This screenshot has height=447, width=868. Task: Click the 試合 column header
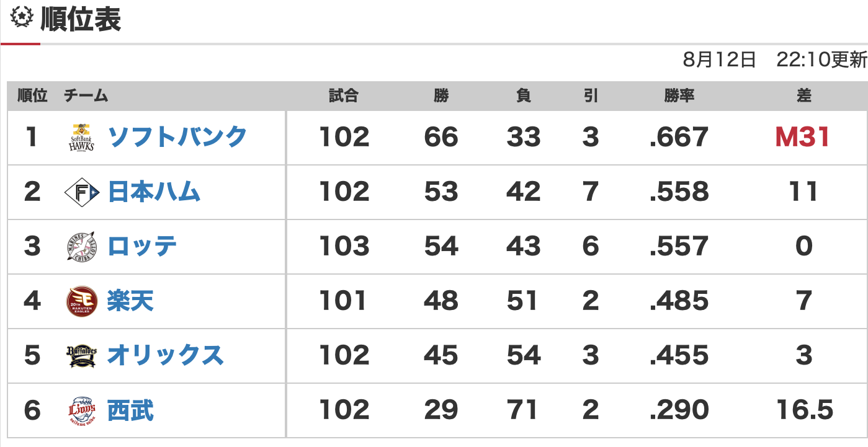coord(344,95)
